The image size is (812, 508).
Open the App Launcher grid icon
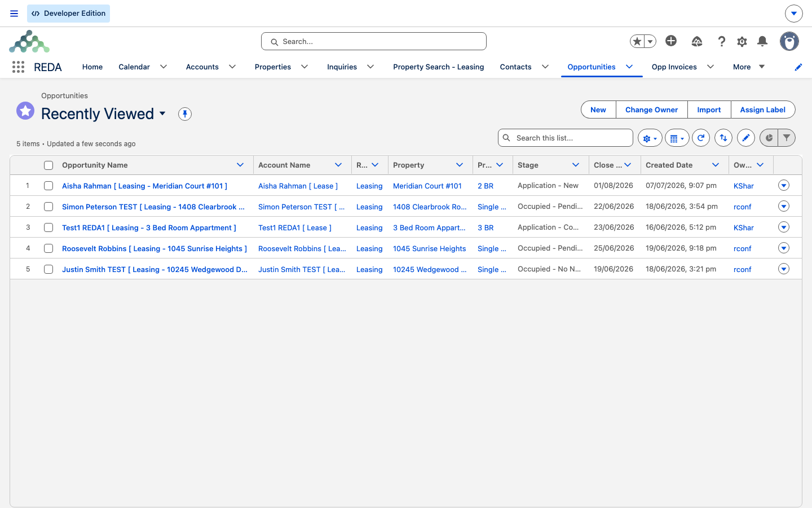tap(18, 67)
